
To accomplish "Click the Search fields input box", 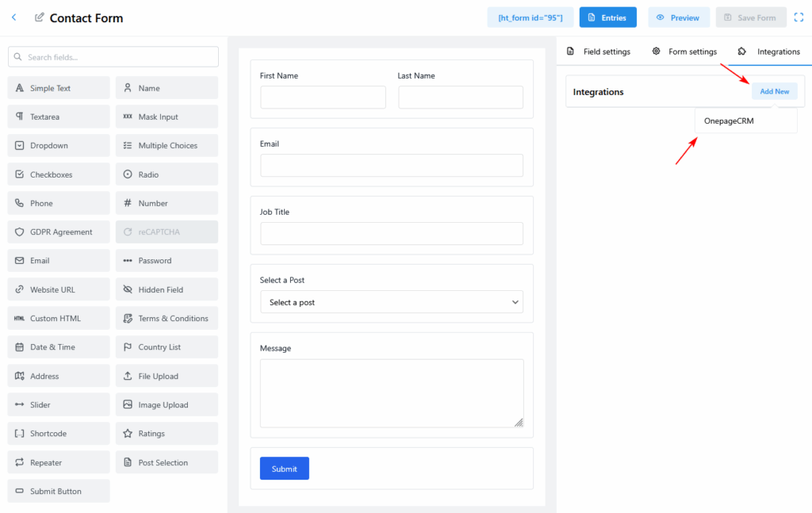I will coord(113,57).
